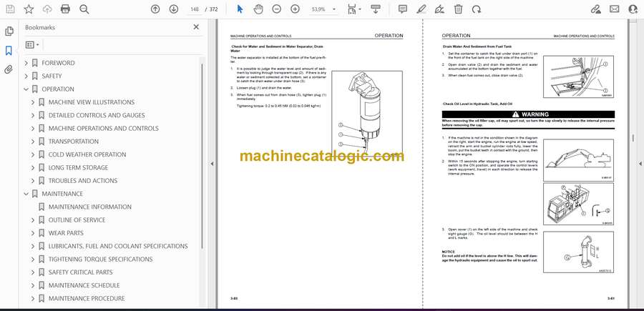Screen dimensions: 644x311
Task: Click the page number field
Action: (x=195, y=9)
